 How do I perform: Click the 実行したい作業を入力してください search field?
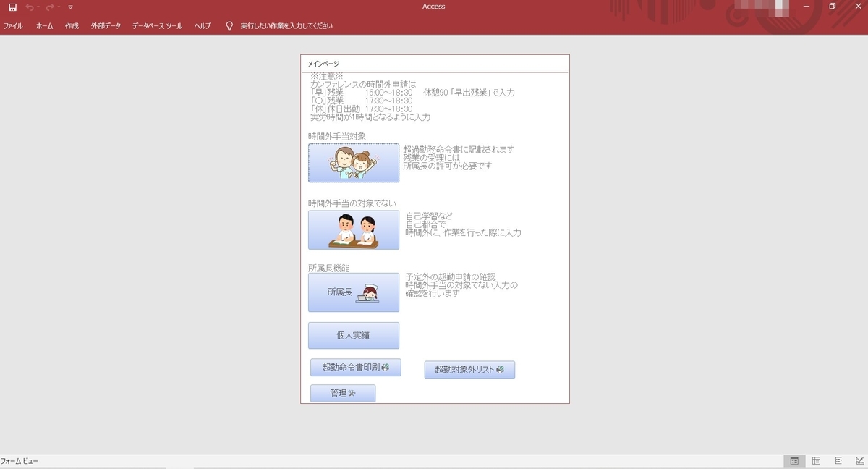click(x=286, y=25)
